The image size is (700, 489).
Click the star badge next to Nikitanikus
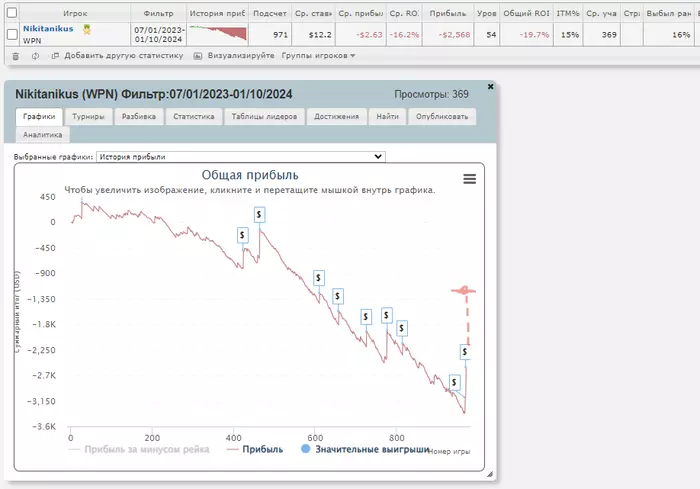[87, 29]
